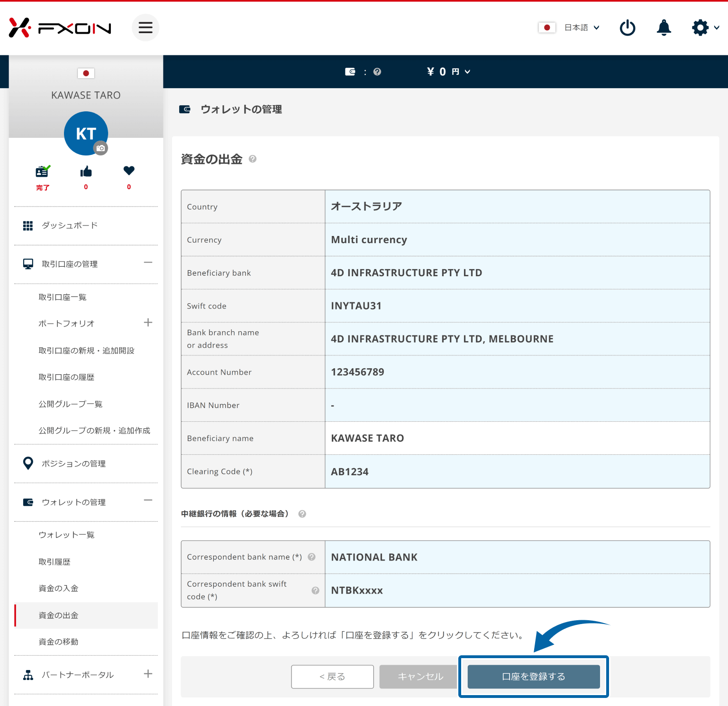Click the heart favorites icon
The image size is (728, 706).
[x=129, y=171]
